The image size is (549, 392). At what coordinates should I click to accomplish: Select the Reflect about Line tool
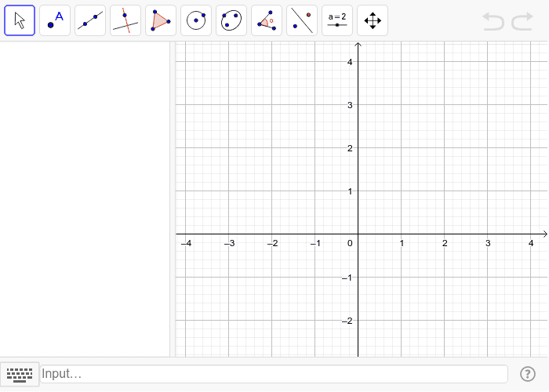point(302,20)
